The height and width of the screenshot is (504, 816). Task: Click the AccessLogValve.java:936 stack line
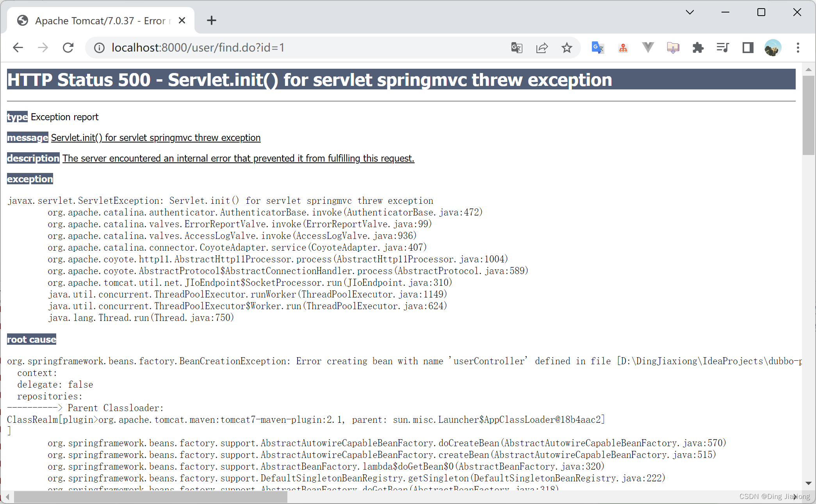coord(232,236)
